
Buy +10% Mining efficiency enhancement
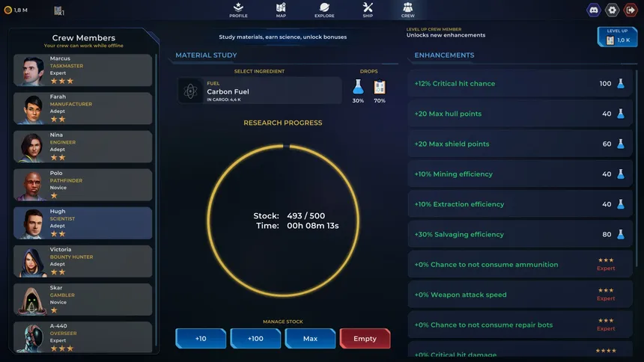coord(520,174)
